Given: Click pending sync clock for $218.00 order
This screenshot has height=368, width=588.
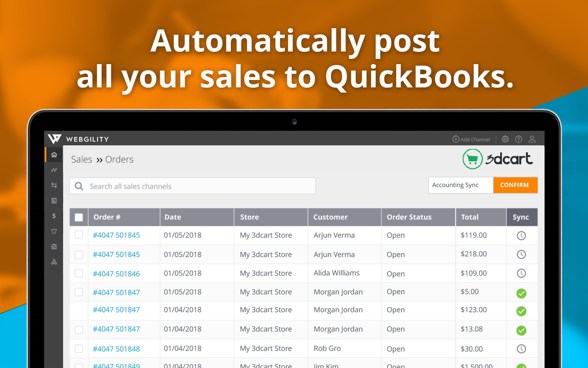Looking at the screenshot, I should click(521, 254).
